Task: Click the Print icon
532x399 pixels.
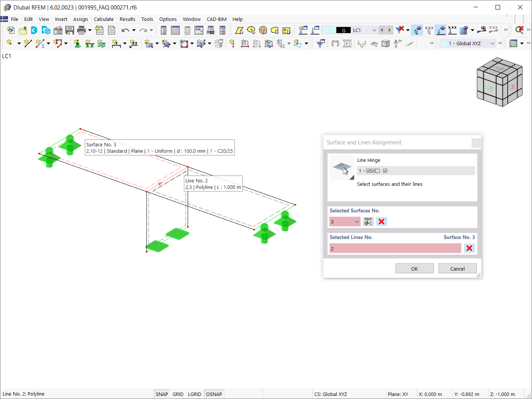Action: (81, 30)
